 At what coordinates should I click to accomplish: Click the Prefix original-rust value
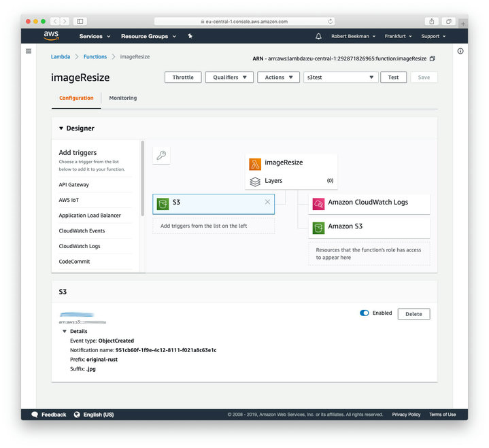[102, 360]
